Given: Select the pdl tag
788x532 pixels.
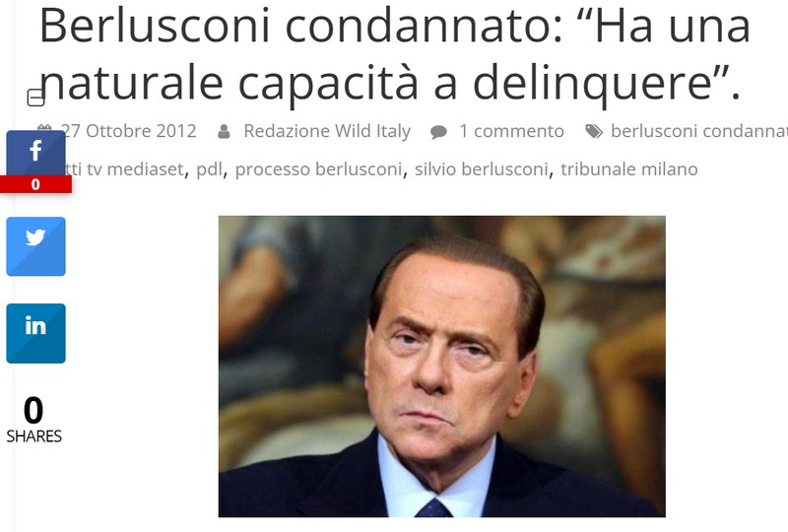Looking at the screenshot, I should pyautogui.click(x=209, y=170).
